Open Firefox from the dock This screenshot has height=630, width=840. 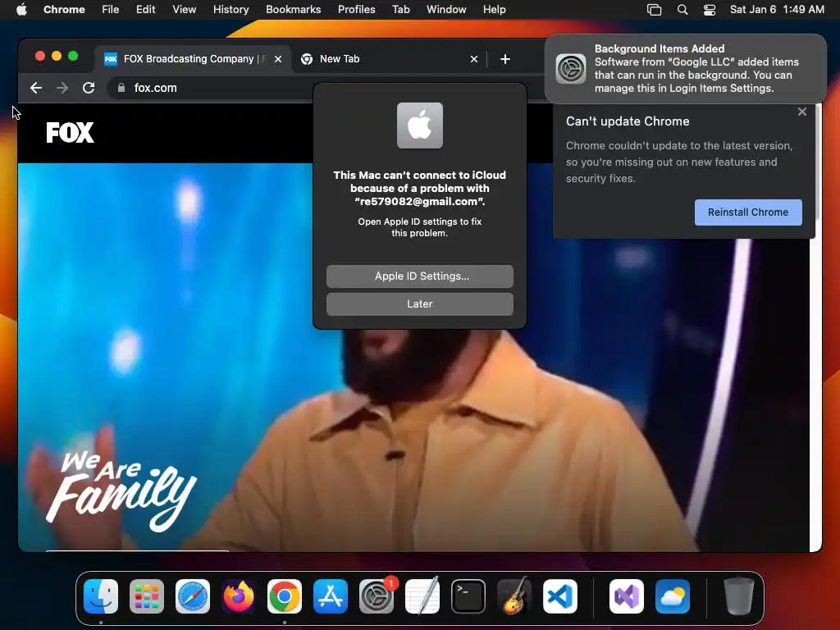tap(239, 596)
